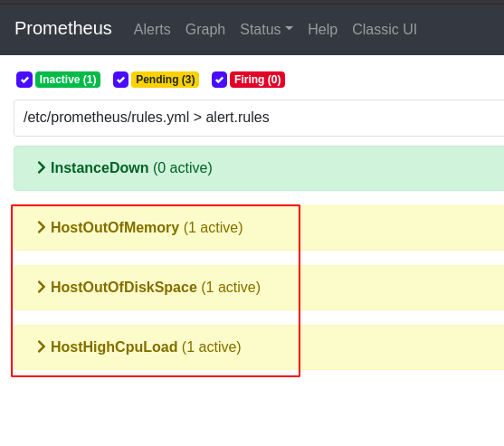Expand the HostOutOfDiskSpace alert chevron
The image size is (504, 446).
[x=41, y=287]
